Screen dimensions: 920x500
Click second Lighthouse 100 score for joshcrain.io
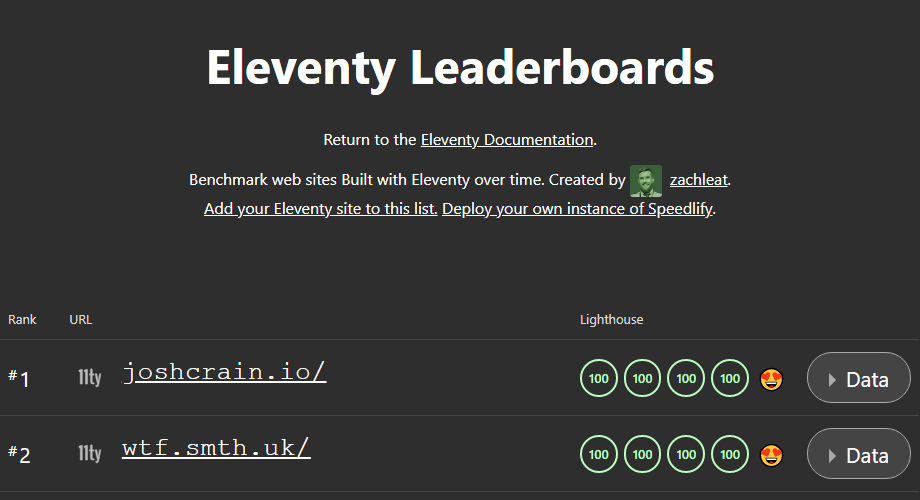tap(642, 379)
